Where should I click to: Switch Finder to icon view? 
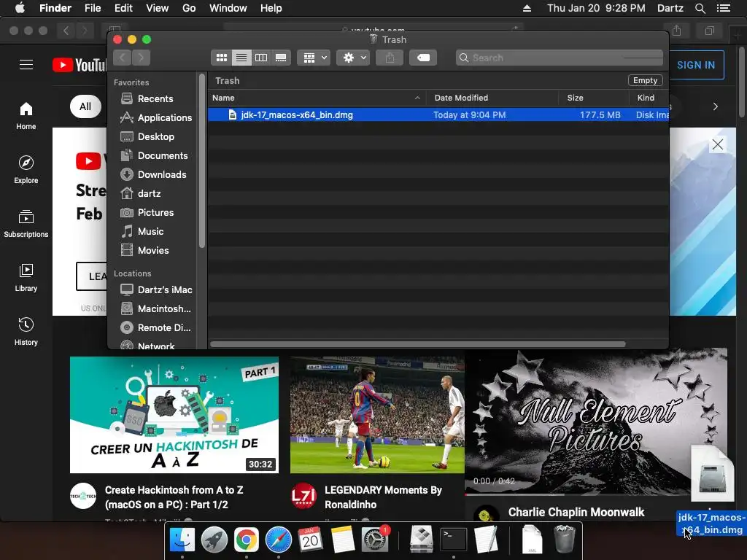point(222,58)
